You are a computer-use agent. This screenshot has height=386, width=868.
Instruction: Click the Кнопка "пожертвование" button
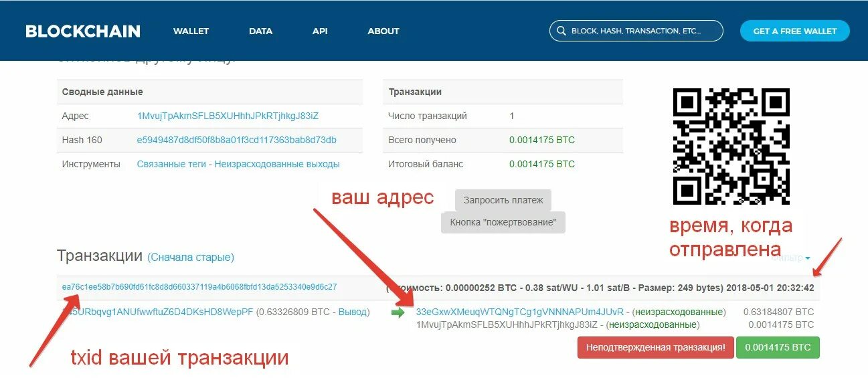503,222
